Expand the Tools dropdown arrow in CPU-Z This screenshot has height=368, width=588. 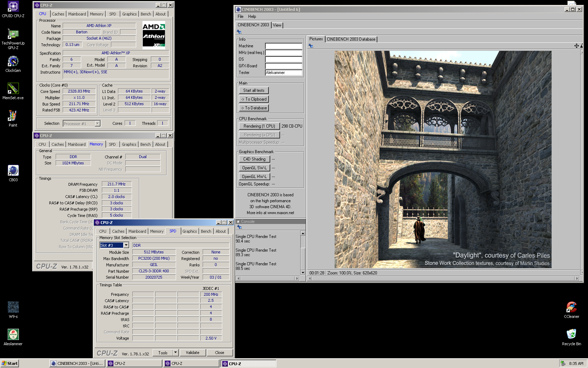176,353
